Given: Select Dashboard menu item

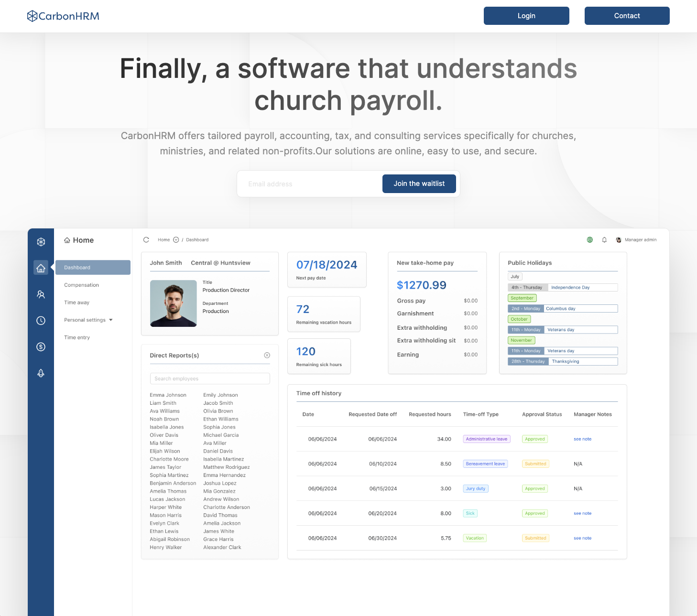Looking at the screenshot, I should [x=93, y=268].
